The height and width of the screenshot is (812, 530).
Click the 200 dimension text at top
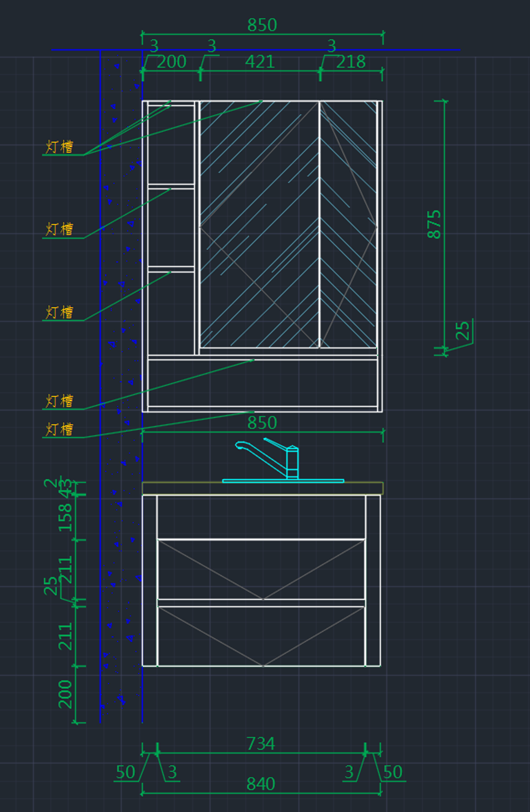[x=171, y=62]
